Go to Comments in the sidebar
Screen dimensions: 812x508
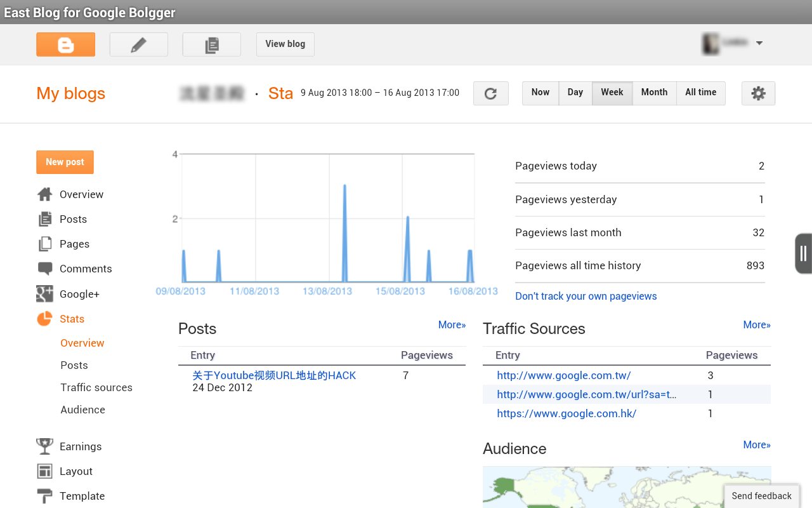point(86,269)
